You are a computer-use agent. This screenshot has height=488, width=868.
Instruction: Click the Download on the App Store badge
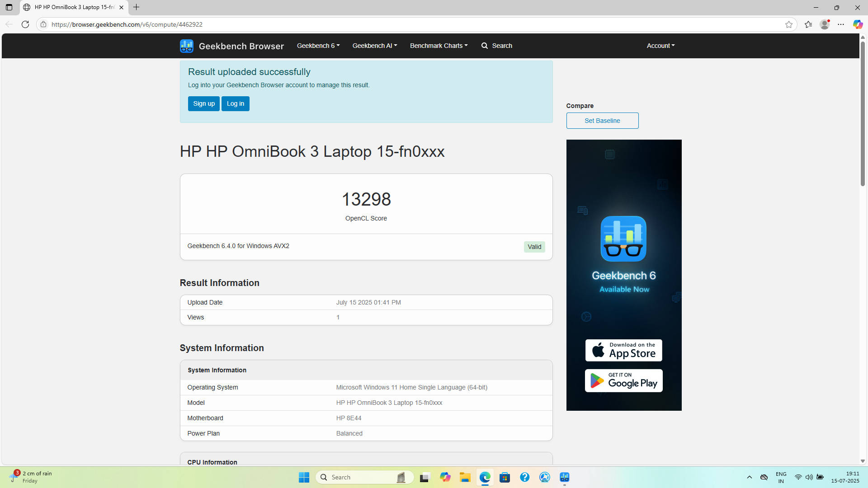623,350
